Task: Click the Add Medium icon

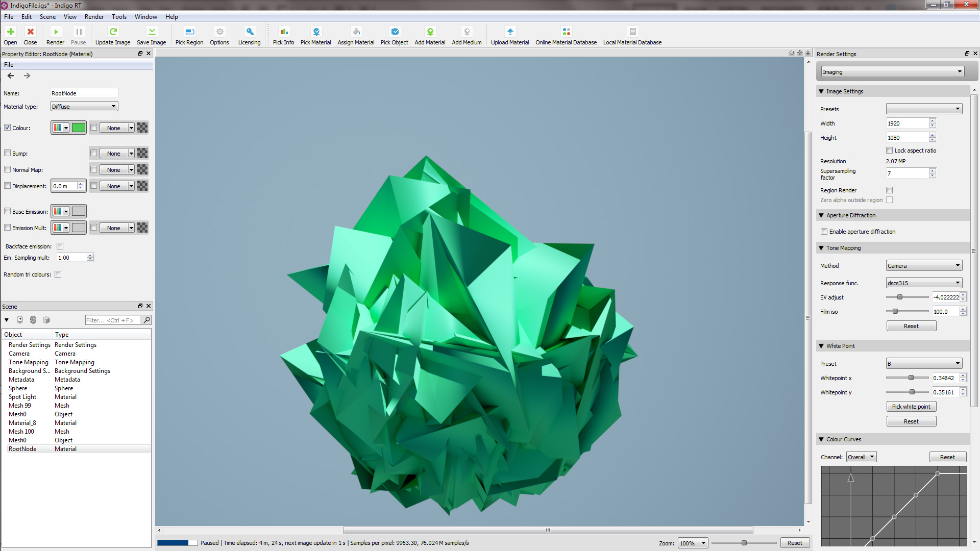Action: tap(467, 32)
